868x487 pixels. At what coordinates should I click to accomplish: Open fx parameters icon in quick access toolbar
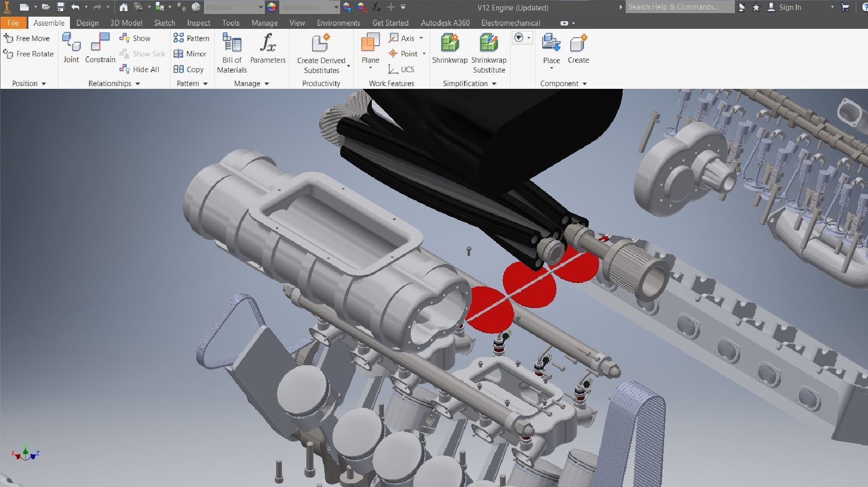(377, 7)
